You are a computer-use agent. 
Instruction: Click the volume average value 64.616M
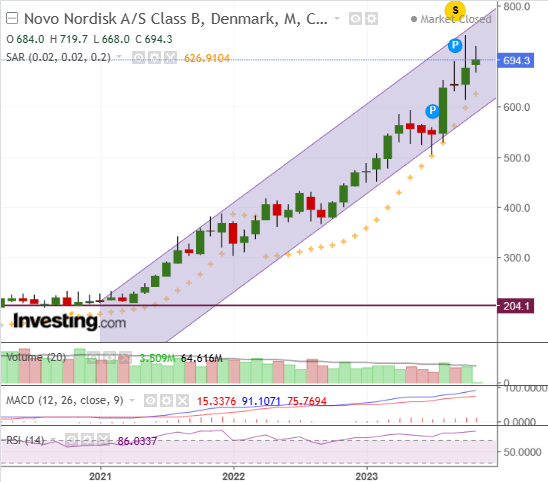(202, 358)
